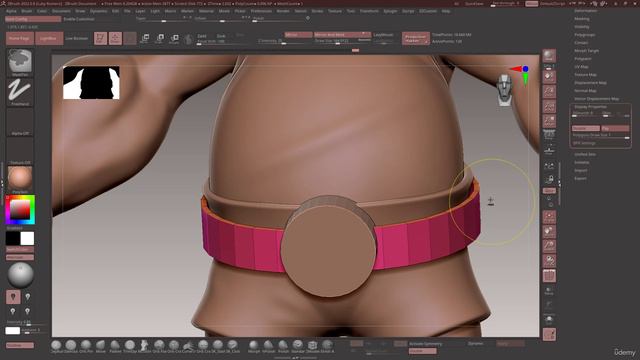Image resolution: width=640 pixels, height=360 pixels.
Task: Open BPR Settings in Display Properties
Action: tap(584, 143)
